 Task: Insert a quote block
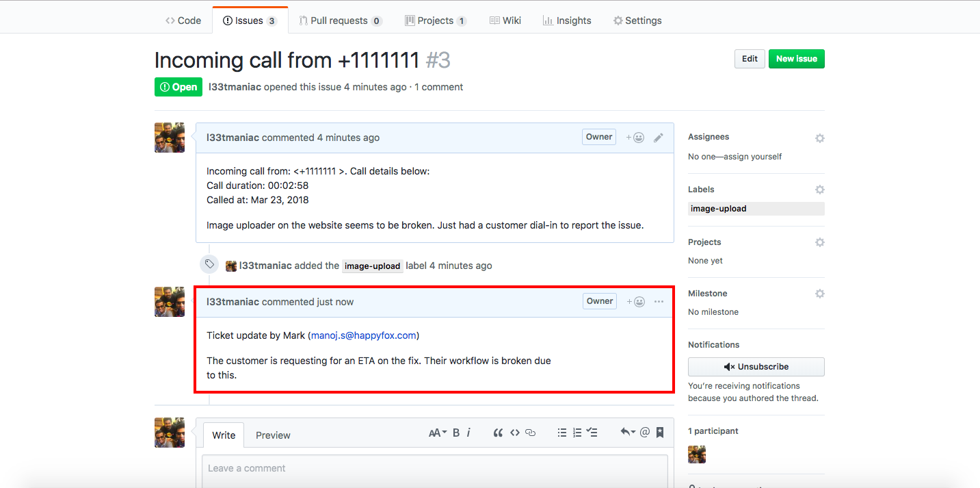[x=498, y=433]
